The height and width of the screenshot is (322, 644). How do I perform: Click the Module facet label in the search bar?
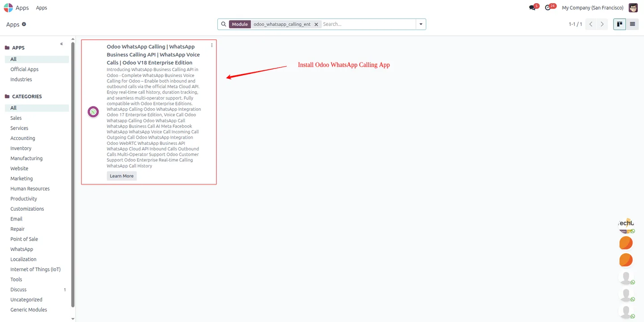[240, 24]
